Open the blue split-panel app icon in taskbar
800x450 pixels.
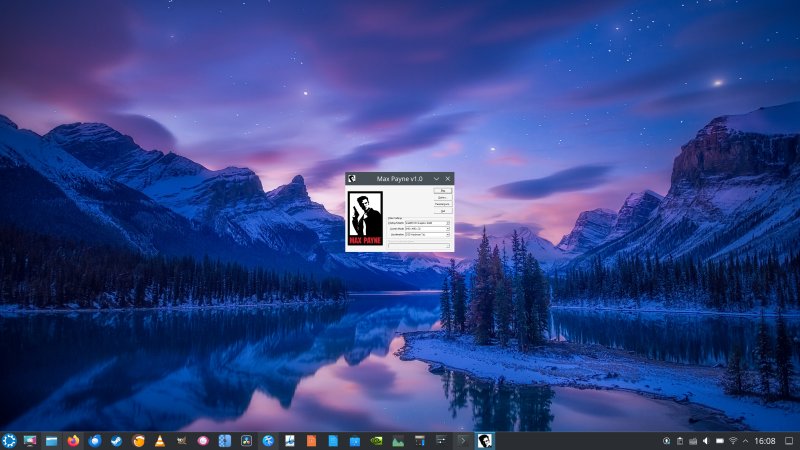[224, 441]
